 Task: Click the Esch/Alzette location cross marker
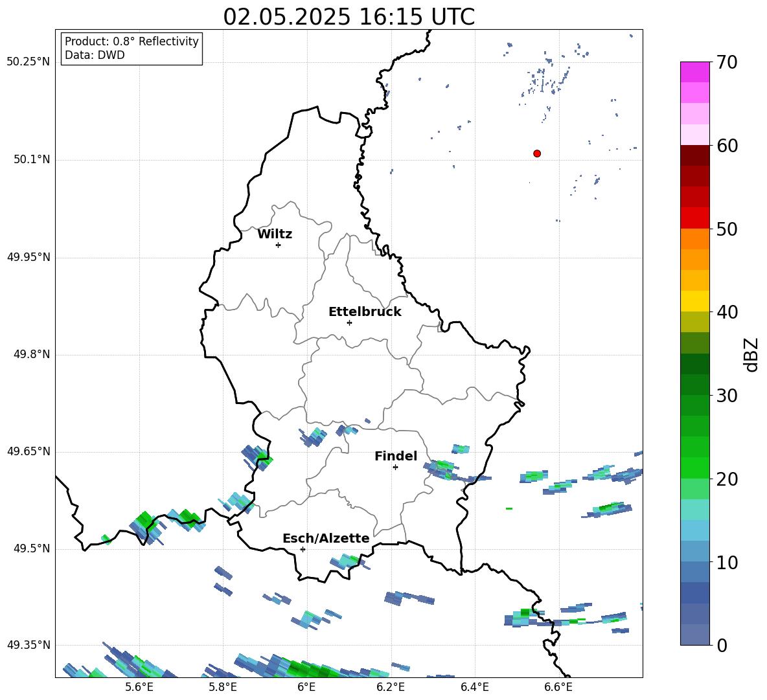[x=303, y=549]
